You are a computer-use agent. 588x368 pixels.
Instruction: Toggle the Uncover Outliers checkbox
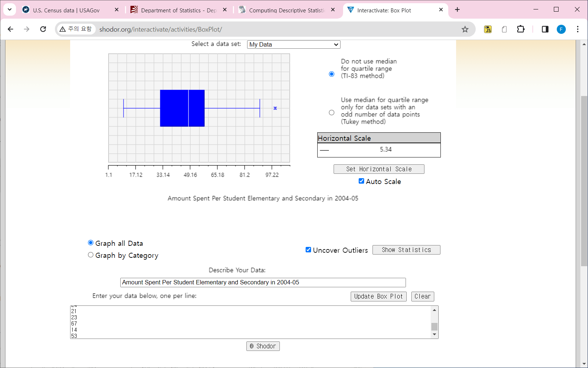308,250
